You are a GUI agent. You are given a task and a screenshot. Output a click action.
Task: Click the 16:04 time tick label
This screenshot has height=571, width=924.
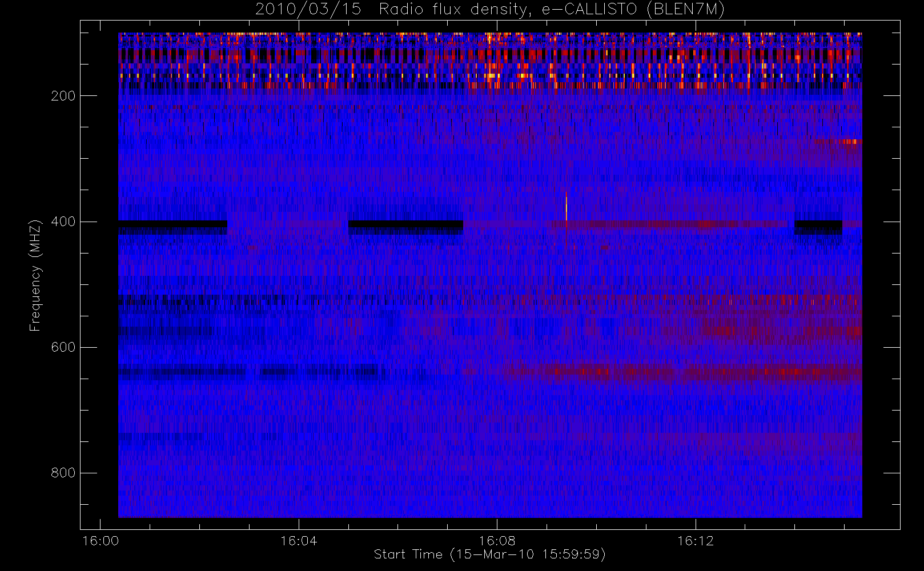point(299,541)
